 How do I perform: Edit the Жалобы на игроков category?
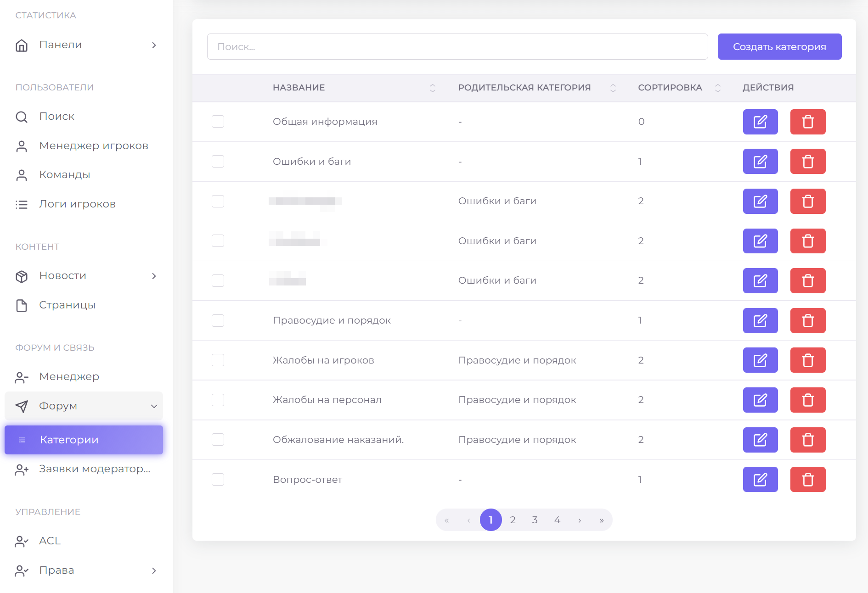pos(760,360)
